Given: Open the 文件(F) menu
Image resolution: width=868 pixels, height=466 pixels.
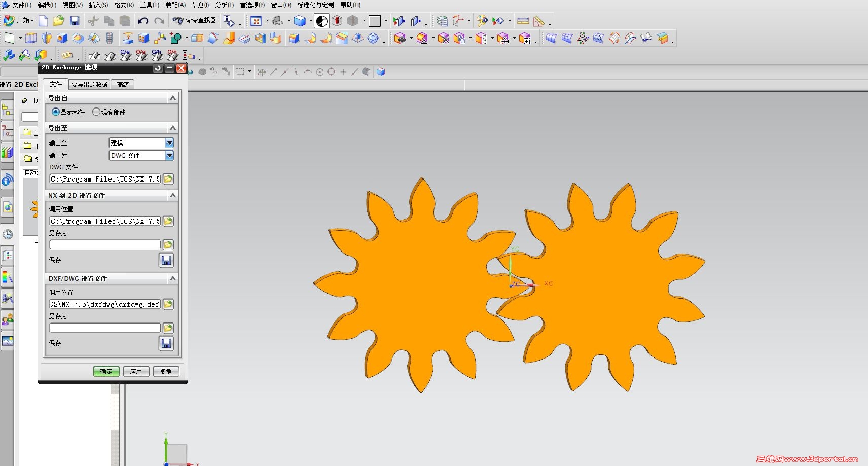Looking at the screenshot, I should 21,5.
